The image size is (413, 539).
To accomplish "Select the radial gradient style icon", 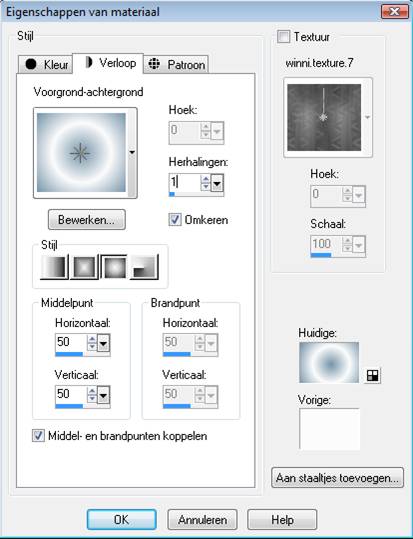I will pyautogui.click(x=144, y=267).
